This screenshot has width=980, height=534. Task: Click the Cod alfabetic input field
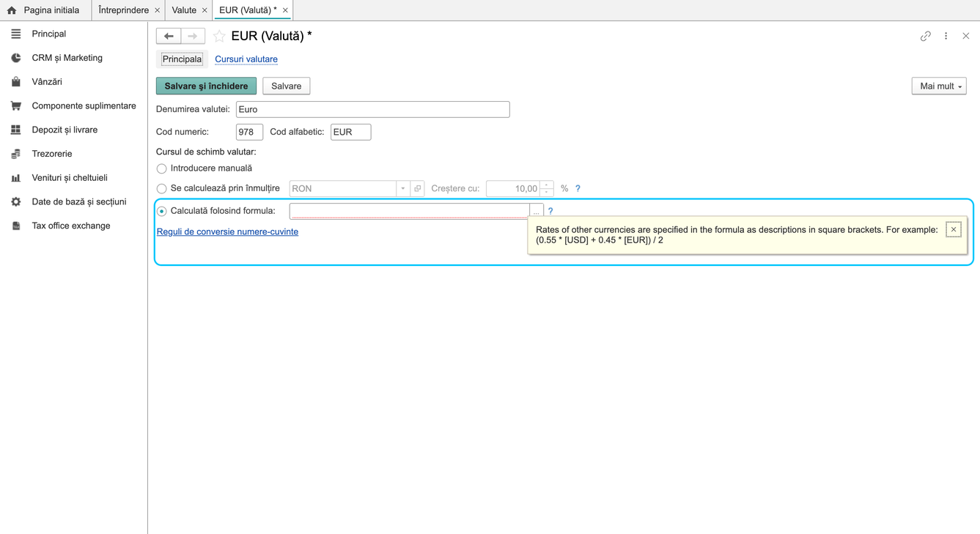[x=350, y=133]
